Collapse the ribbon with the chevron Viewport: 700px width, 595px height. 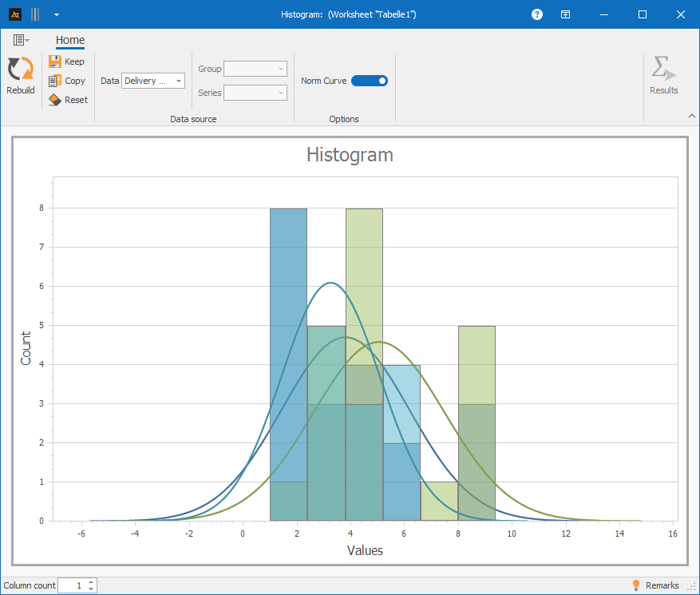coord(691,117)
